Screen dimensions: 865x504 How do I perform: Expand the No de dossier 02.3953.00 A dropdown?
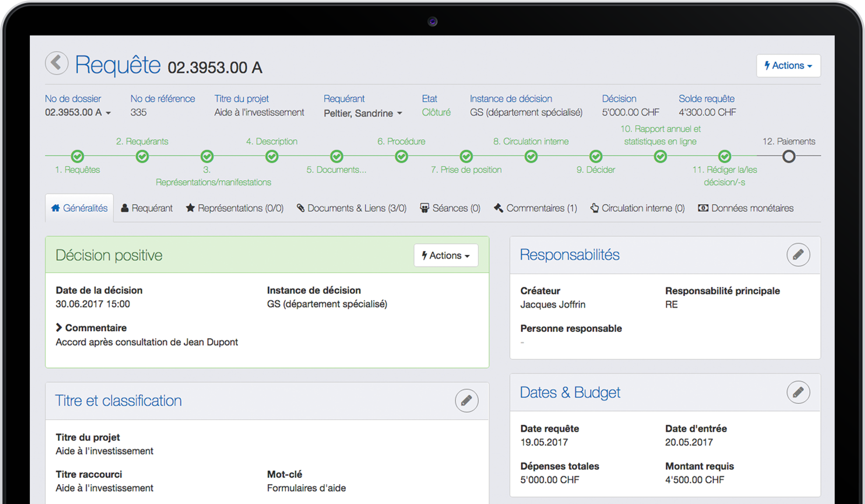(x=78, y=112)
